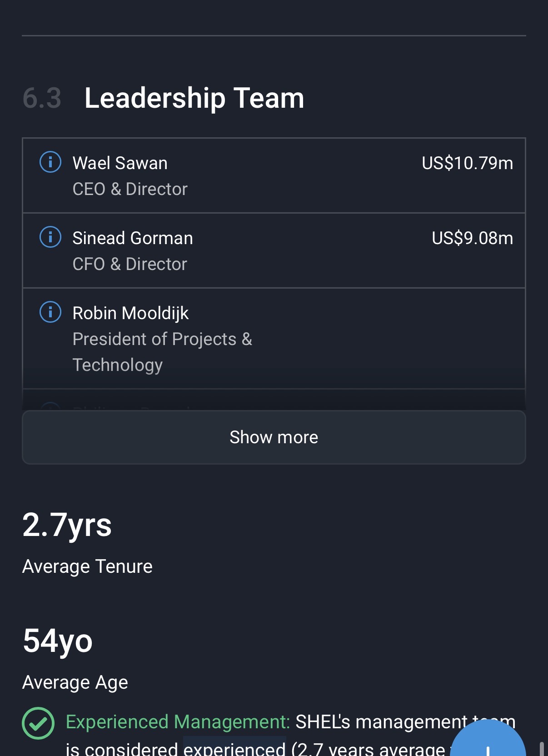The height and width of the screenshot is (756, 548).
Task: Select the US$9.08m compensation value
Action: (x=472, y=238)
